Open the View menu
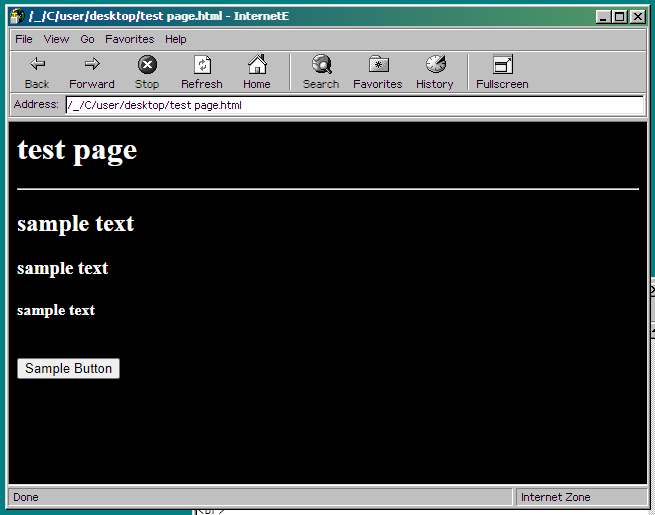The width and height of the screenshot is (655, 515). coord(56,39)
